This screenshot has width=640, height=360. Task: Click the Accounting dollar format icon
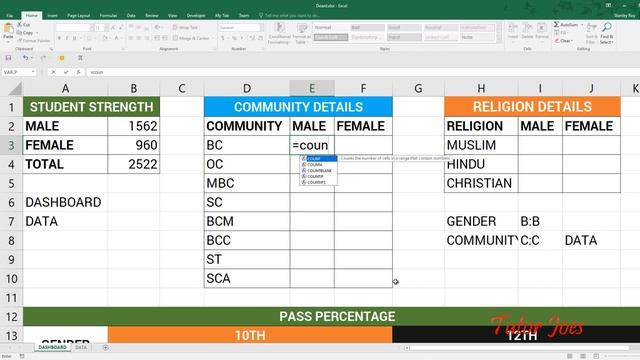[223, 38]
